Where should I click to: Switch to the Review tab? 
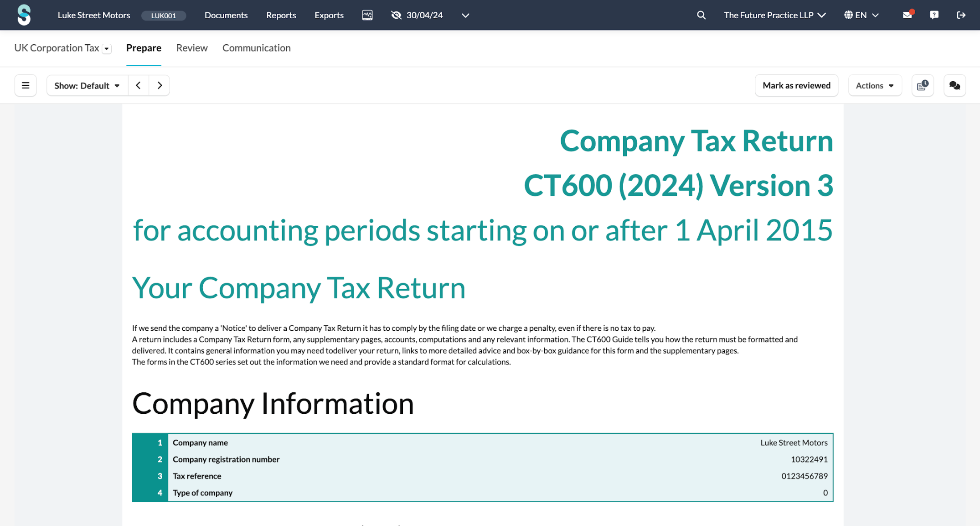(x=191, y=48)
